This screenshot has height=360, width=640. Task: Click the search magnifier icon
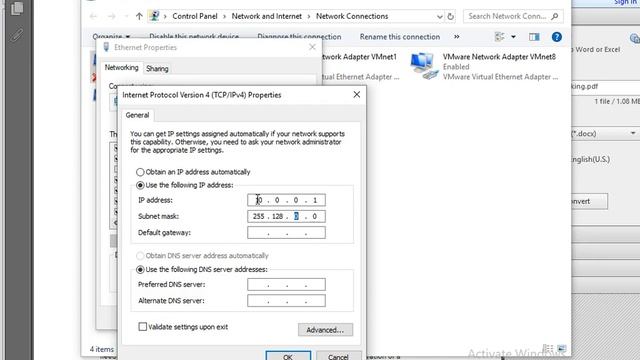(554, 16)
